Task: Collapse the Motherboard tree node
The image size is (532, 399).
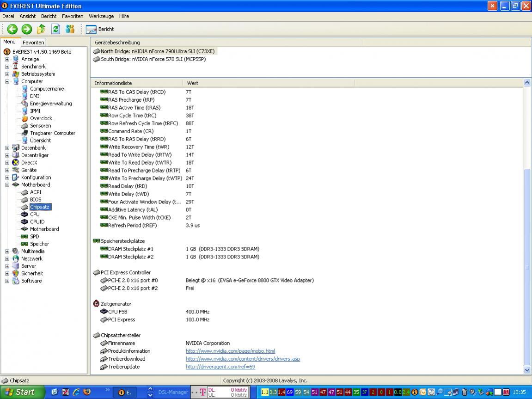Action: point(7,185)
